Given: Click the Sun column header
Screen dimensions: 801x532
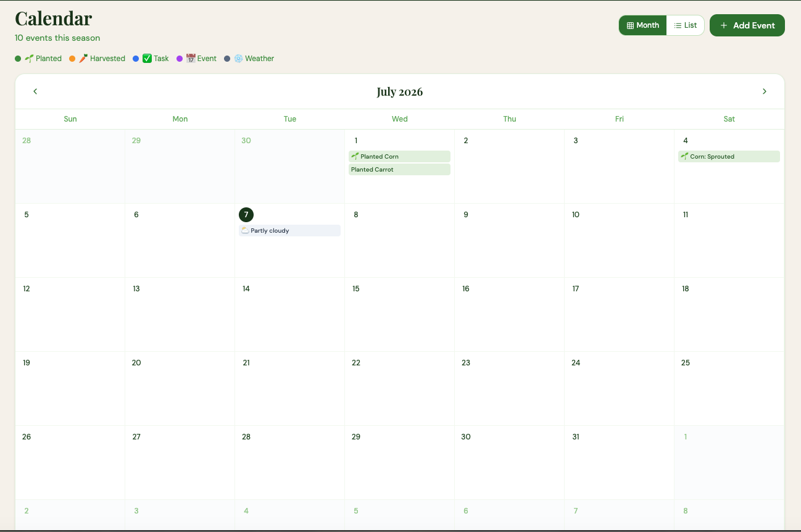Looking at the screenshot, I should 70,119.
